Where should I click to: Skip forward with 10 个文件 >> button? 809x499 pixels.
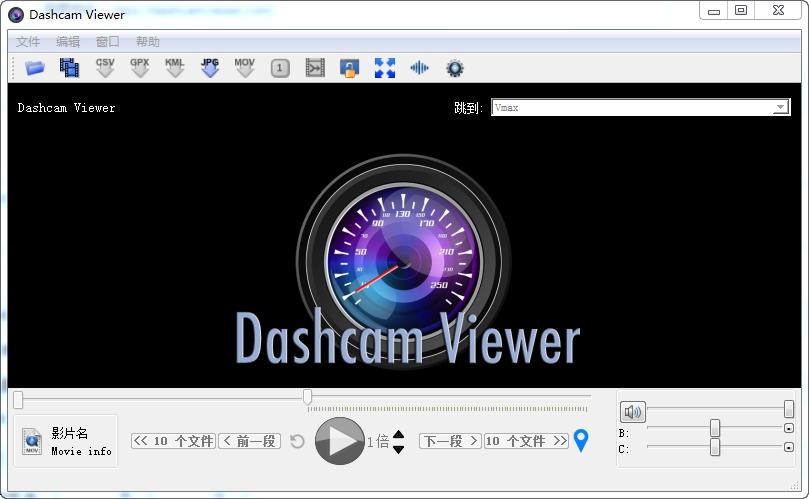point(526,441)
